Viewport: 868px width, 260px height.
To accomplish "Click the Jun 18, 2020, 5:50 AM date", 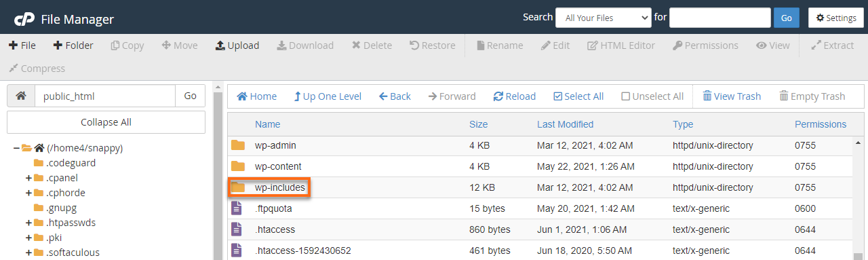I will pos(586,250).
